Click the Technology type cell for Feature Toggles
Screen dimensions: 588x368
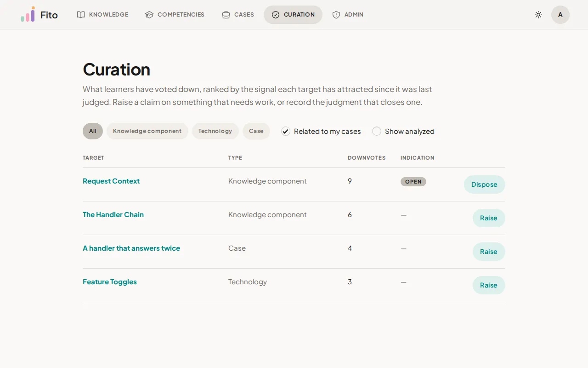pos(248,282)
